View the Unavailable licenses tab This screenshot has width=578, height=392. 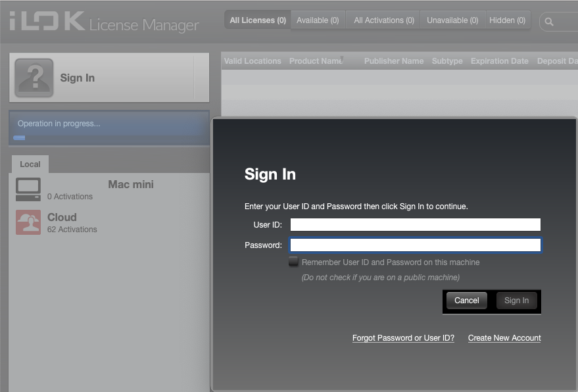(452, 20)
